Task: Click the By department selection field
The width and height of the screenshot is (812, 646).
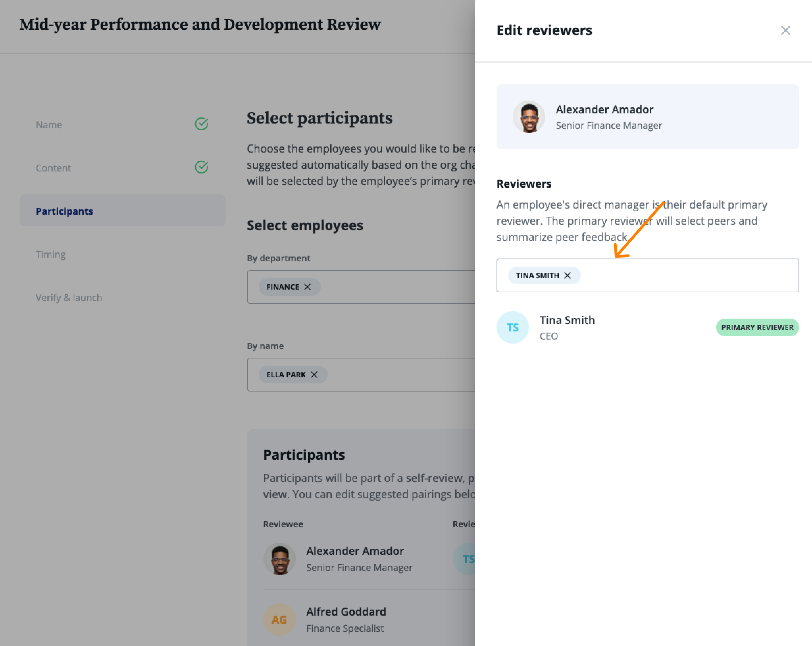Action: [x=361, y=287]
